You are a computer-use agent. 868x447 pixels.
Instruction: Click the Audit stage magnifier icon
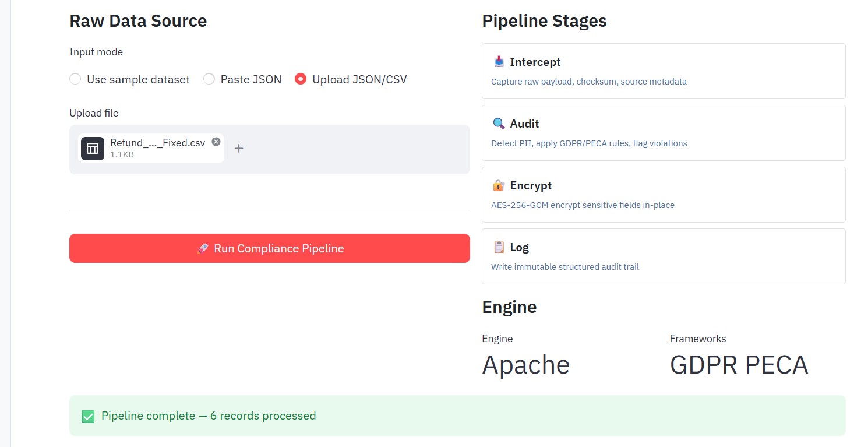coord(499,124)
